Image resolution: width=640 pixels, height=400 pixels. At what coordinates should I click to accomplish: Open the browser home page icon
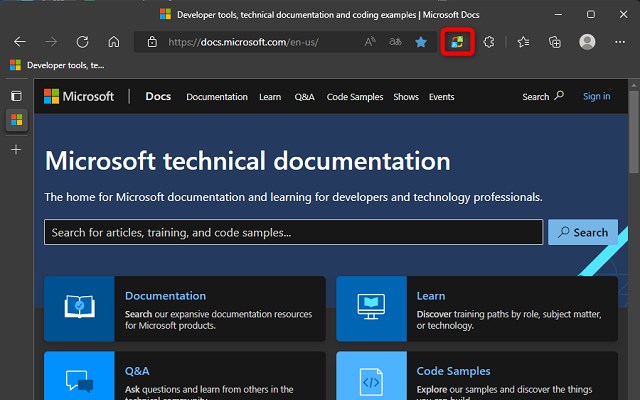[114, 42]
